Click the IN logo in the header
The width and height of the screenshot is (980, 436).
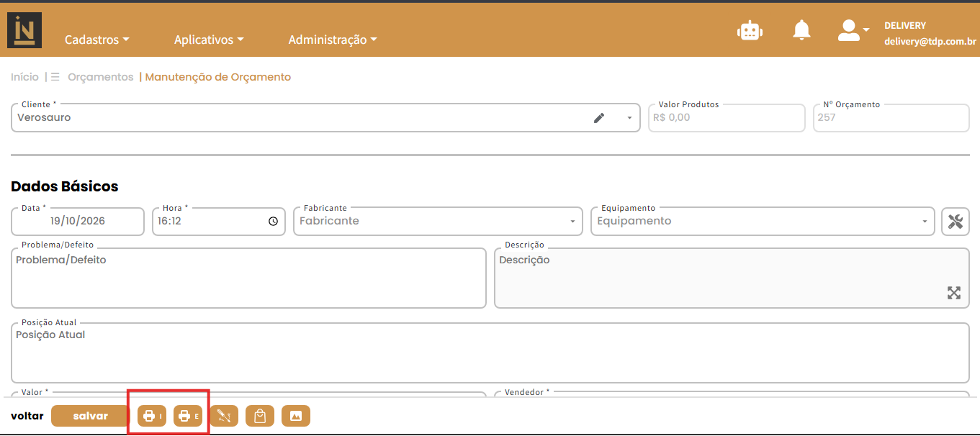24,30
